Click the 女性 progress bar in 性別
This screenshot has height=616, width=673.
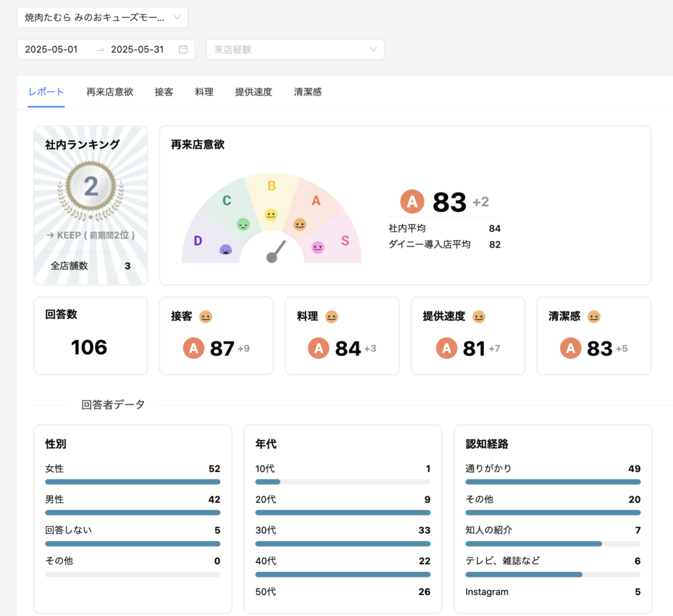click(133, 482)
